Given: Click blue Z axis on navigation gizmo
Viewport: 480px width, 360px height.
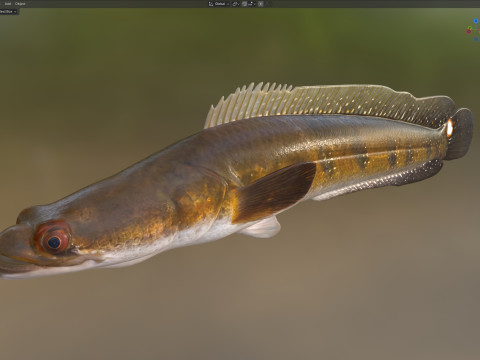Looking at the screenshot, I should [476, 21].
